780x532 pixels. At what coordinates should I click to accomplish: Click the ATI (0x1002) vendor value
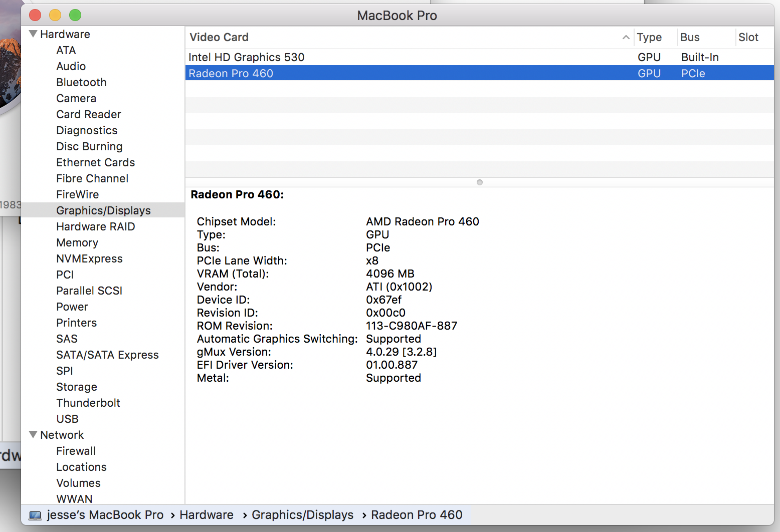tap(399, 287)
